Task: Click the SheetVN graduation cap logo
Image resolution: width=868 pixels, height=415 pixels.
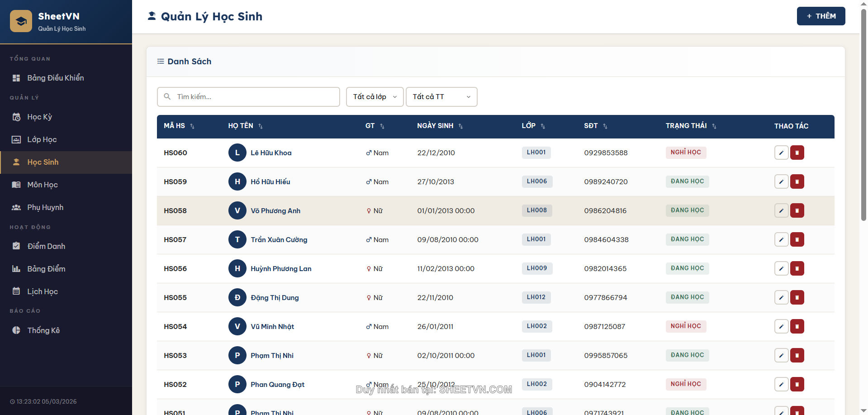Action: tap(21, 21)
